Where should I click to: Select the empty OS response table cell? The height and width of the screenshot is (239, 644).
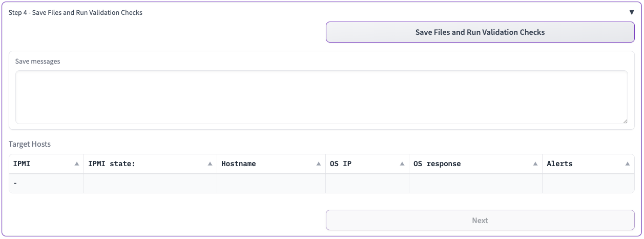click(475, 183)
